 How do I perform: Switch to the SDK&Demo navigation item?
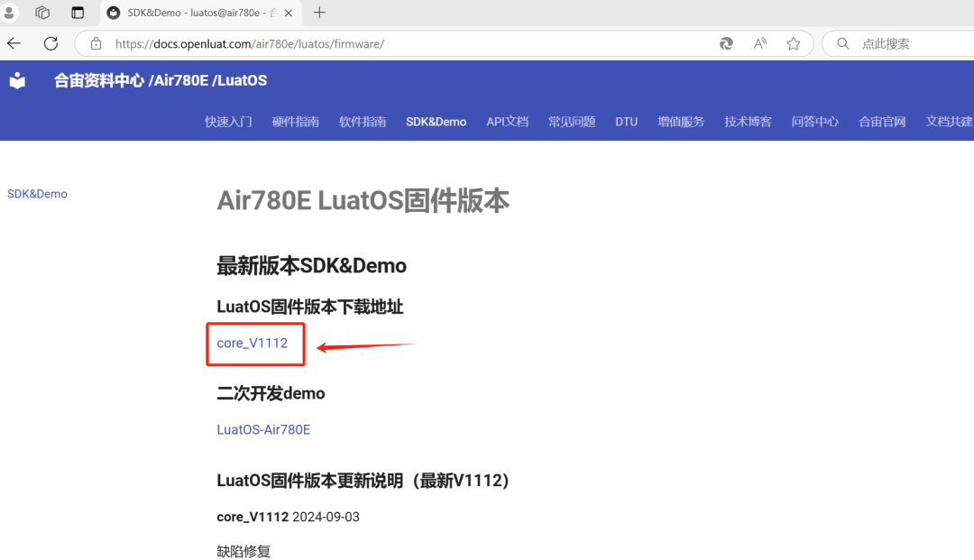436,122
